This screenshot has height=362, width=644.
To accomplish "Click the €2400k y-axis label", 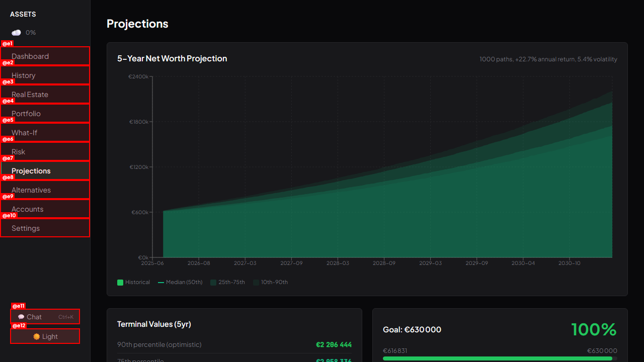I will point(138,76).
